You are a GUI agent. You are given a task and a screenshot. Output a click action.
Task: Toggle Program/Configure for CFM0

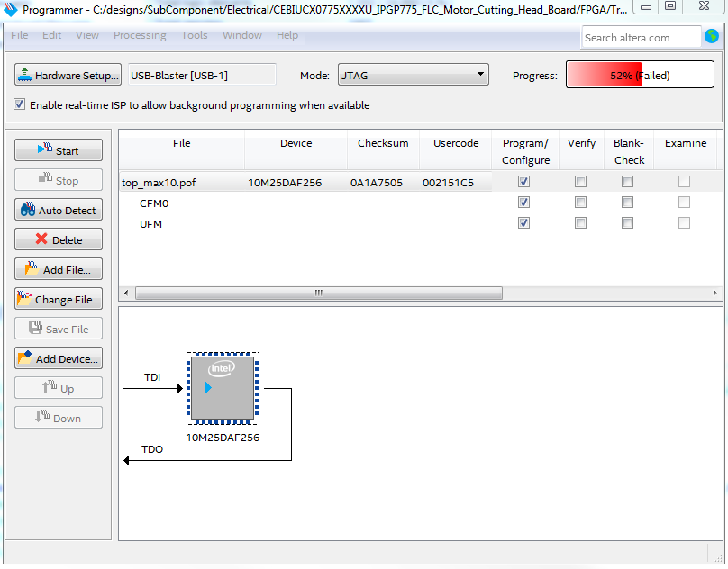click(523, 203)
